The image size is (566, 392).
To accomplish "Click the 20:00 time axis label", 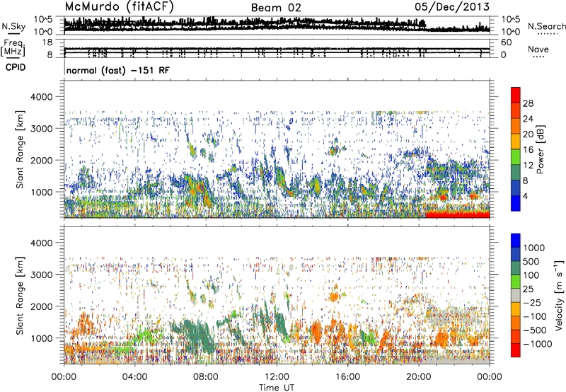I will click(418, 377).
